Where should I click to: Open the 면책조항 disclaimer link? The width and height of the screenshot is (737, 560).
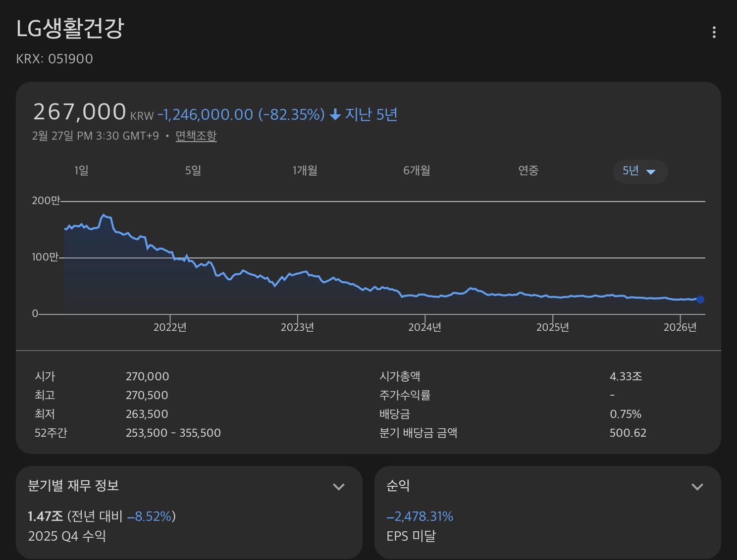[196, 136]
